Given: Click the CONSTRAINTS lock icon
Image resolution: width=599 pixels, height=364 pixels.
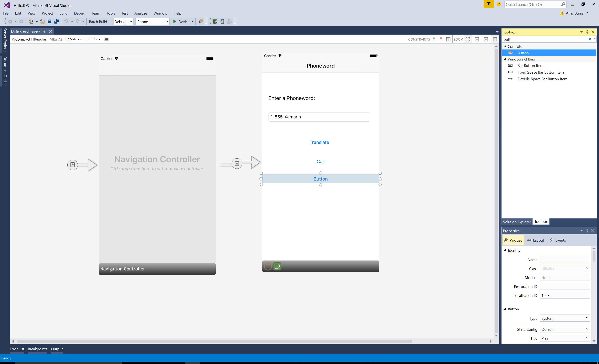Looking at the screenshot, I should pos(448,39).
